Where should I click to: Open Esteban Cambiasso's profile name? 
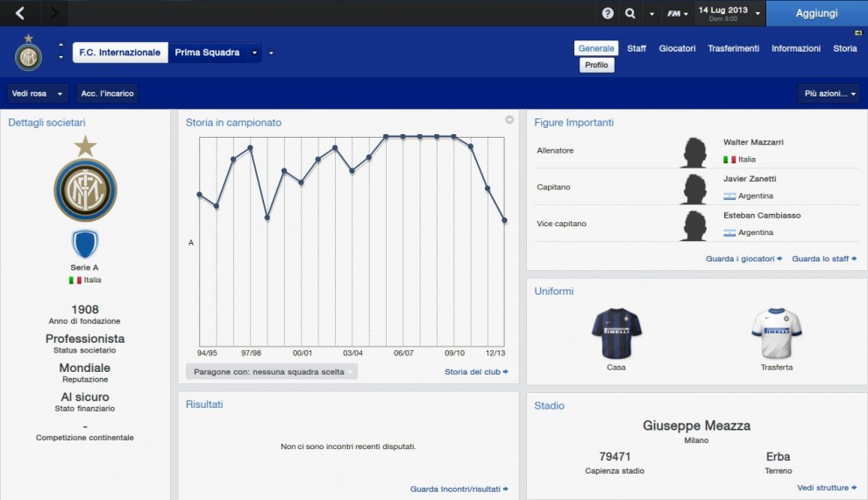[x=762, y=216]
